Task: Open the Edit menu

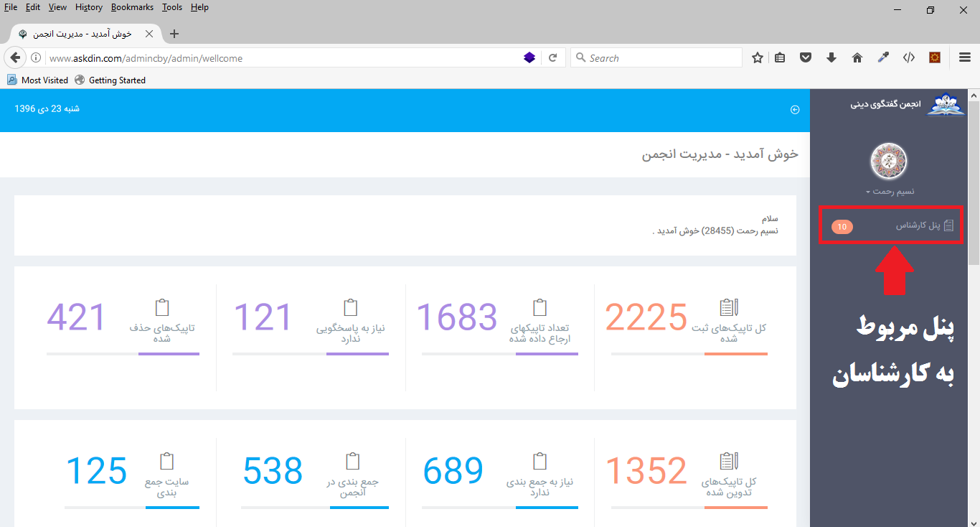Action: [x=33, y=7]
